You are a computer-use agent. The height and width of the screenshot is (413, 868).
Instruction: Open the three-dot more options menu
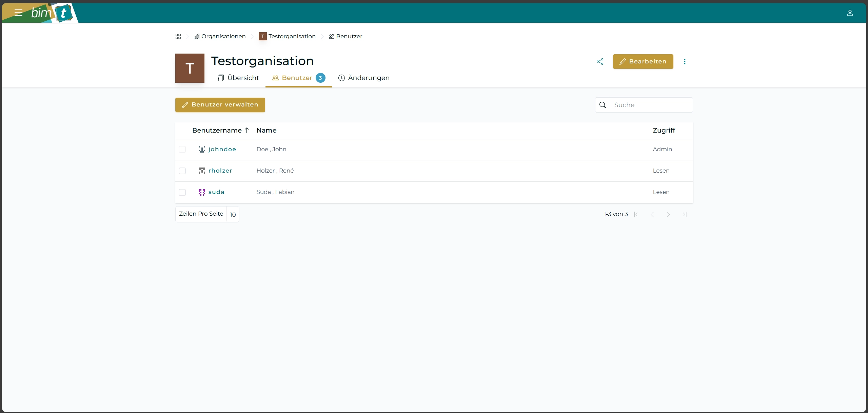pyautogui.click(x=685, y=61)
